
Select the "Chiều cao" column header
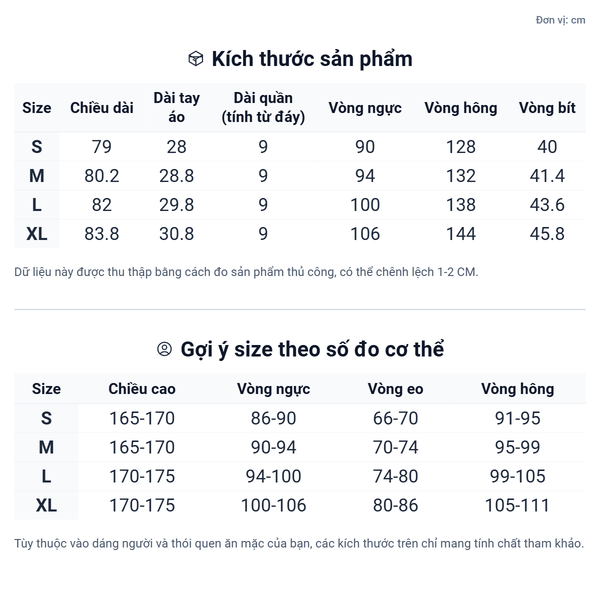(x=142, y=389)
